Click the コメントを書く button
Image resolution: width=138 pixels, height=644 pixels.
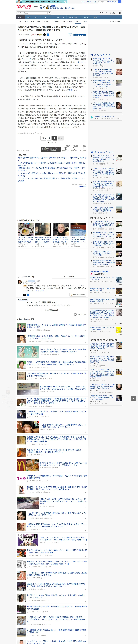(69, 276)
